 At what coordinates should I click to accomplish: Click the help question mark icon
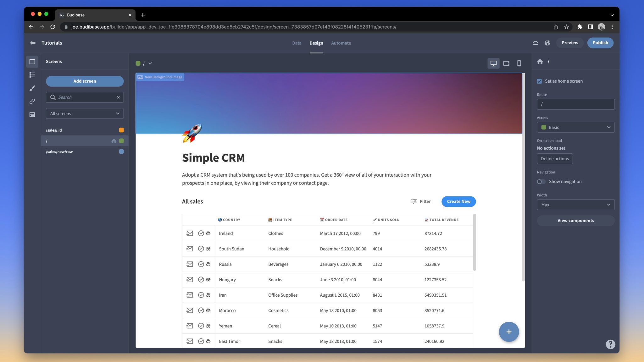610,344
